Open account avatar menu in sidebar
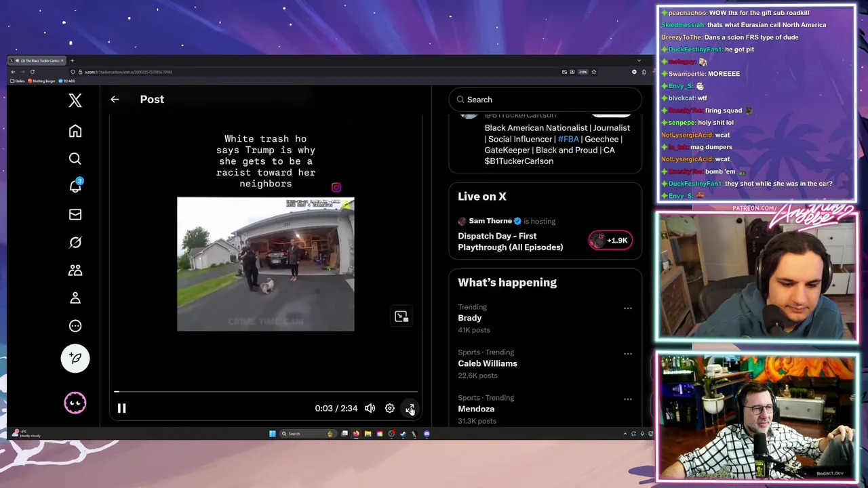 point(75,403)
